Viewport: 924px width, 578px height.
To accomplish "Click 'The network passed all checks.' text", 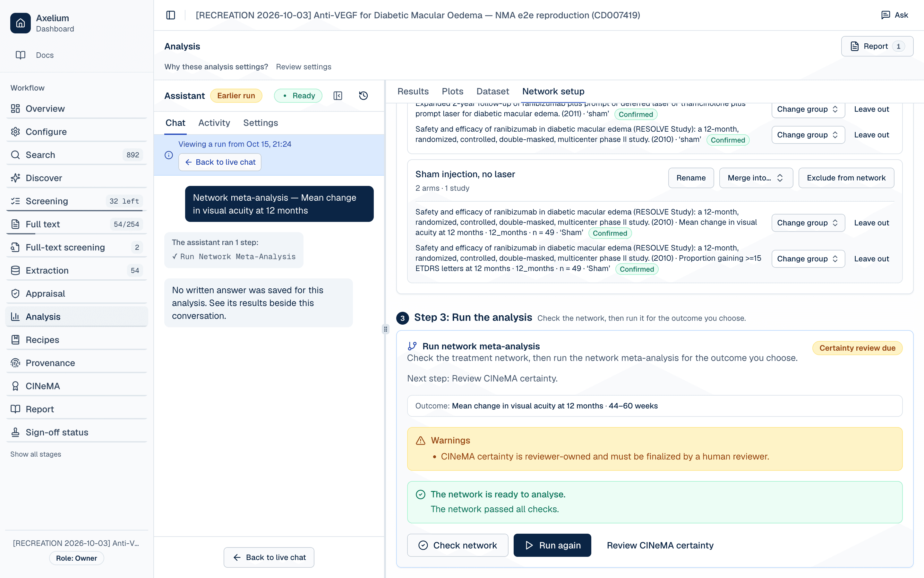I will [x=494, y=509].
